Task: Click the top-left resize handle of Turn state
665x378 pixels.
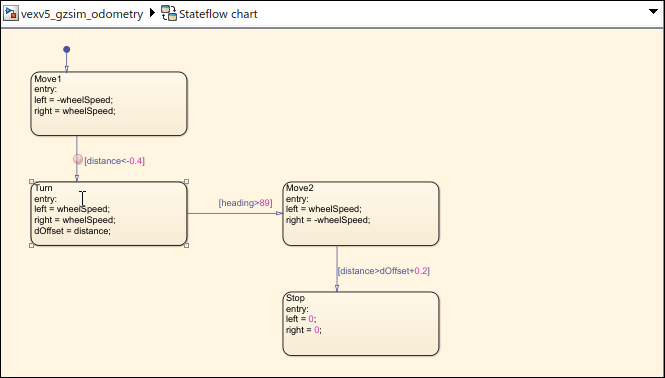Action: (31, 182)
